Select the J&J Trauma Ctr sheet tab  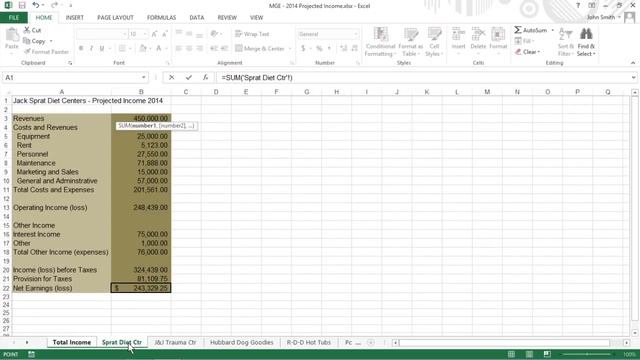point(176,342)
